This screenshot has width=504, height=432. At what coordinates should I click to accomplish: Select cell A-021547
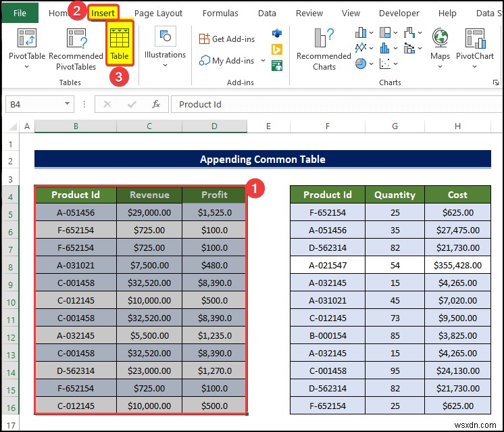pyautogui.click(x=328, y=265)
